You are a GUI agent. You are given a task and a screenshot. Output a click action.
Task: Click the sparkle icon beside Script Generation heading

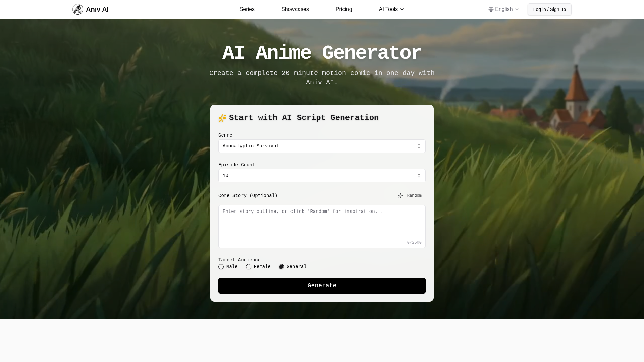[222, 118]
